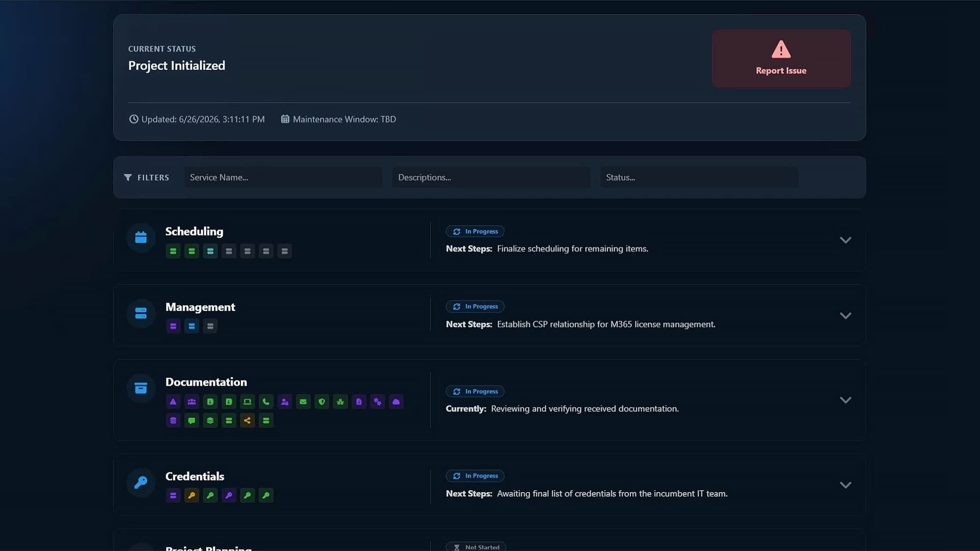Open the layers stack item under Documentation
The height and width of the screenshot is (551, 980).
point(210,421)
